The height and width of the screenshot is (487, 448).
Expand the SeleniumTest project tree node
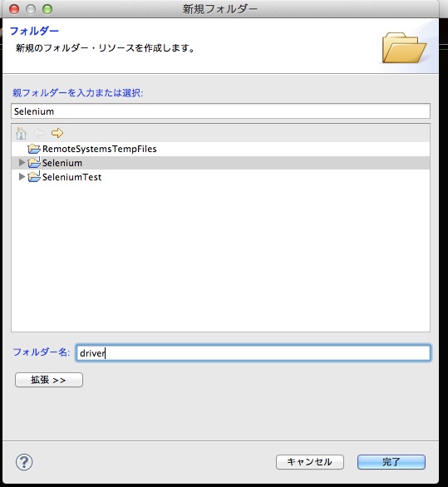22,177
